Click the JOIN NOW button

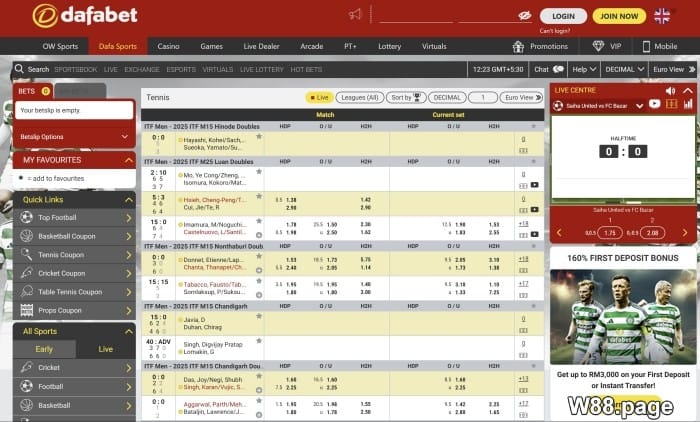click(619, 16)
